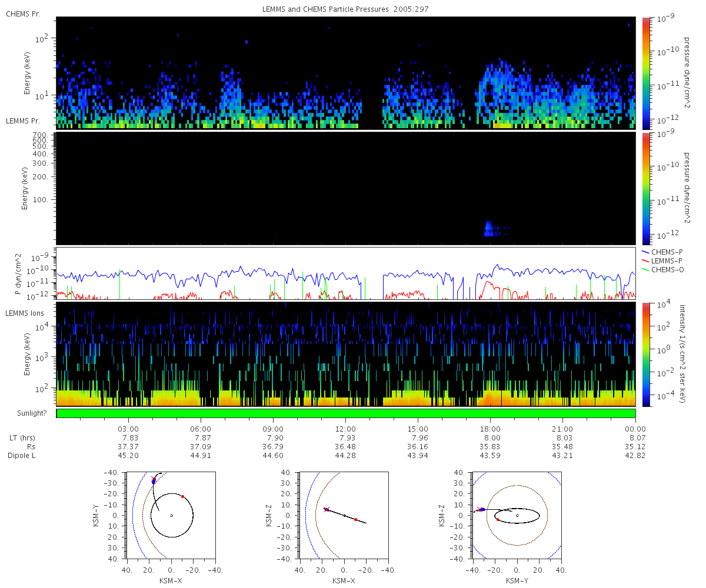Click the red dot in KSM-X/KSM-Y orbit plot
The width and height of the screenshot is (706, 588).
click(183, 496)
